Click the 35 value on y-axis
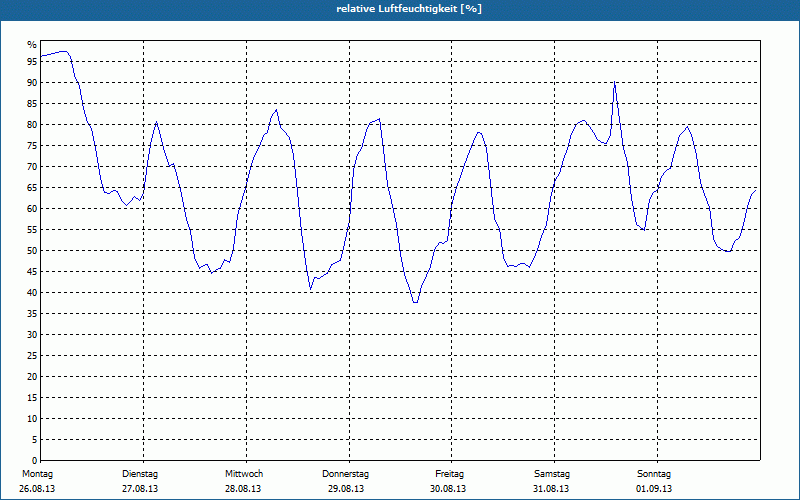The width and height of the screenshot is (800, 500). (x=32, y=314)
